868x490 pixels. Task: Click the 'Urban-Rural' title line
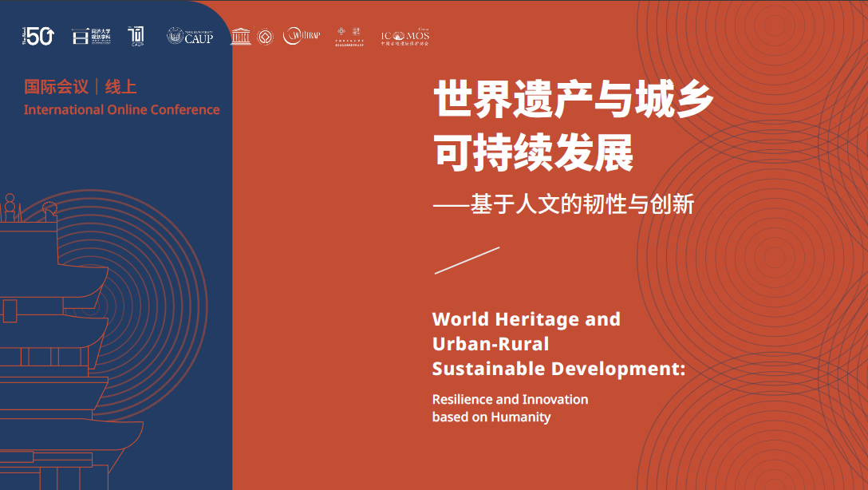click(x=491, y=344)
